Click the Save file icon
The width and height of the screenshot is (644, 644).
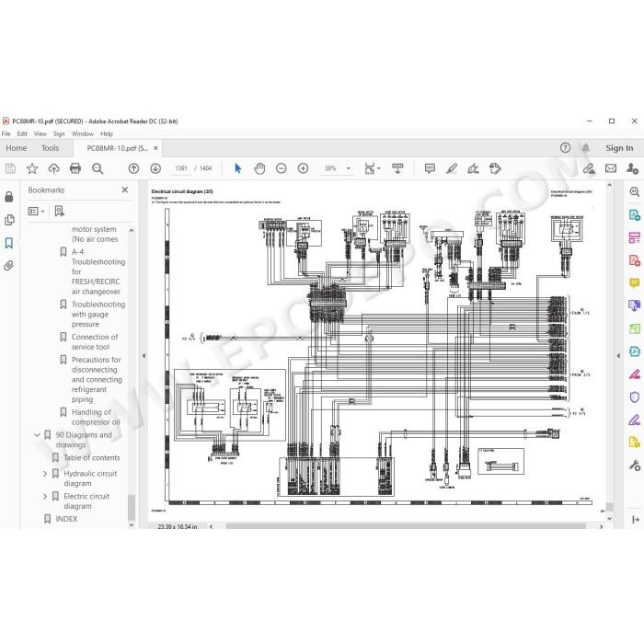pos(10,168)
